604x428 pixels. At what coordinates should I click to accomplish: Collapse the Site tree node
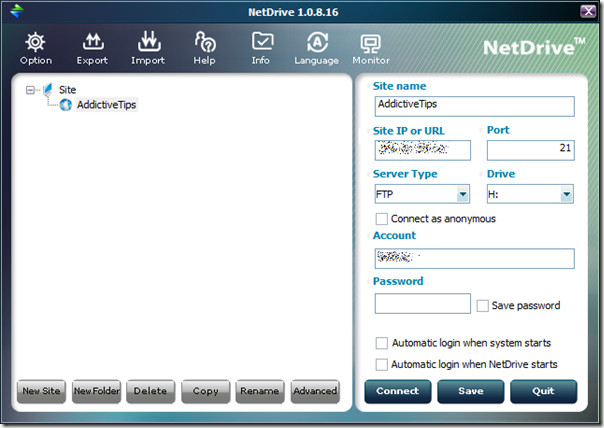(x=30, y=90)
